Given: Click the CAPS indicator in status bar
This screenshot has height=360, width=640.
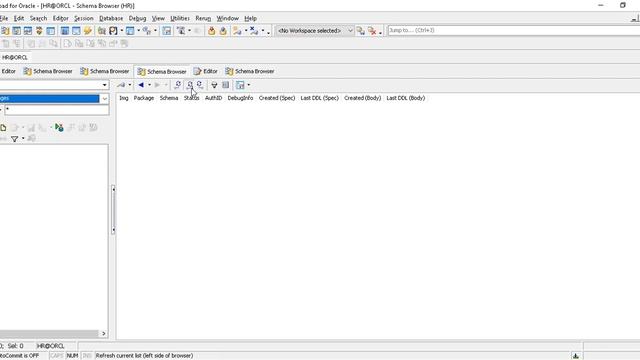Looking at the screenshot, I should pyautogui.click(x=57, y=356).
